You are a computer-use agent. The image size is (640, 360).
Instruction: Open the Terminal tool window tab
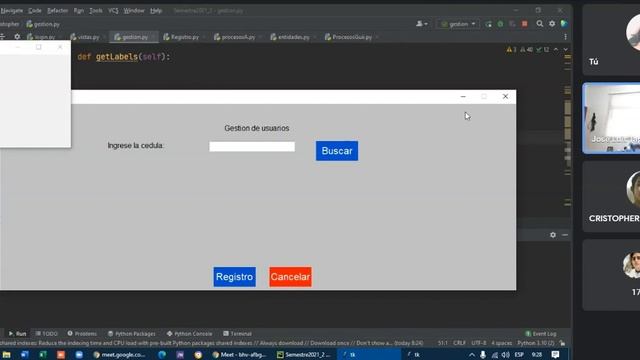(238, 333)
